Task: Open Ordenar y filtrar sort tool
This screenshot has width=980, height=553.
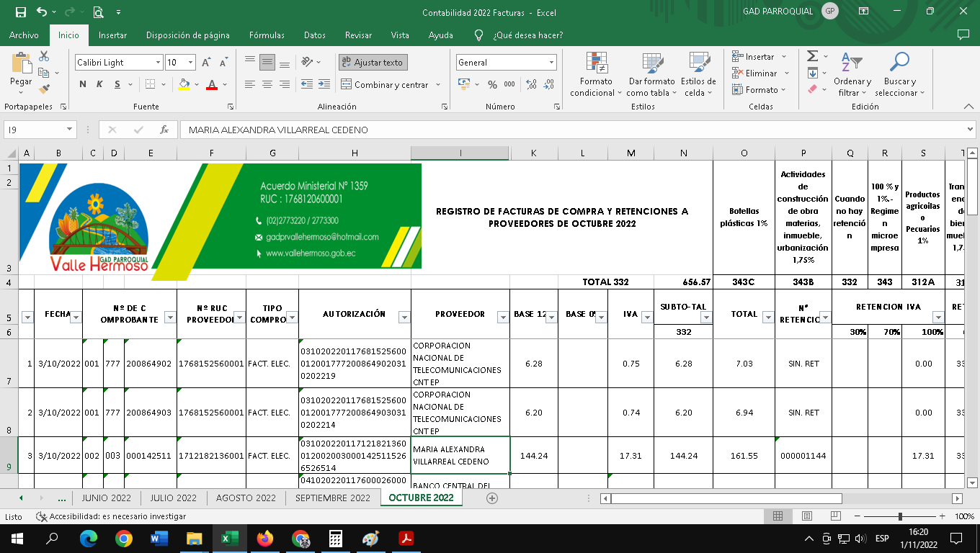Action: [852, 75]
